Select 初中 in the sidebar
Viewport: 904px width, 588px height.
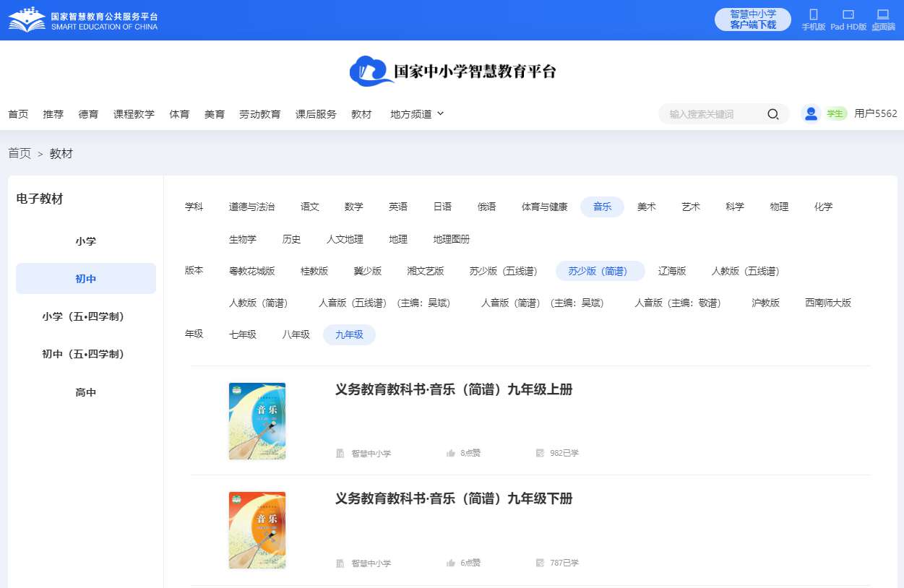coord(86,279)
